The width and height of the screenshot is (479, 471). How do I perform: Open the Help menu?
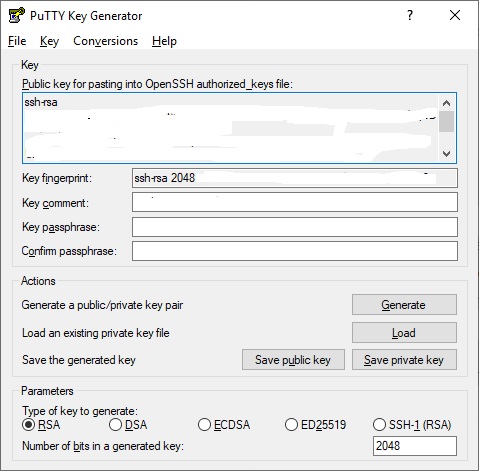pyautogui.click(x=164, y=41)
